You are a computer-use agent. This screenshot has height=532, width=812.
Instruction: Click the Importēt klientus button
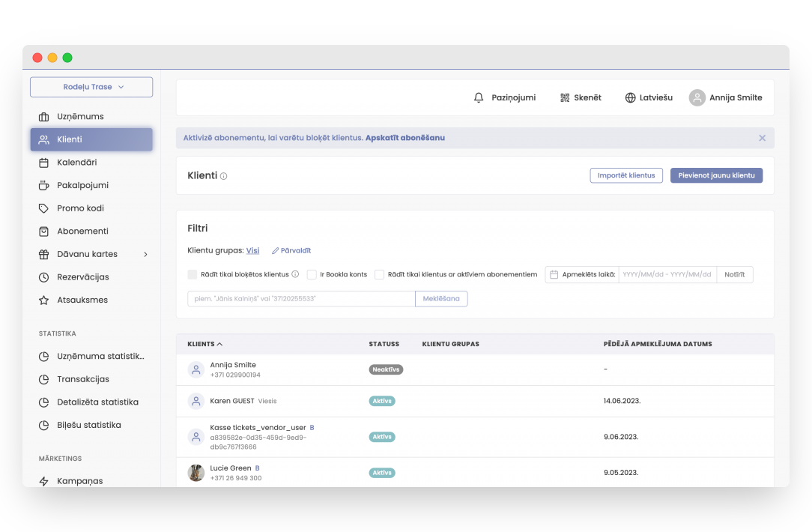626,175
